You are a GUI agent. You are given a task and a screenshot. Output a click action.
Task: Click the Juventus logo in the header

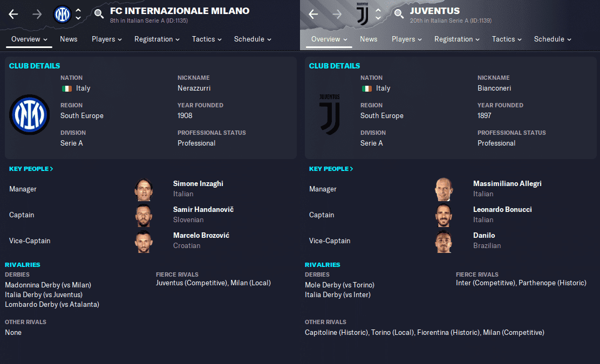pos(363,15)
